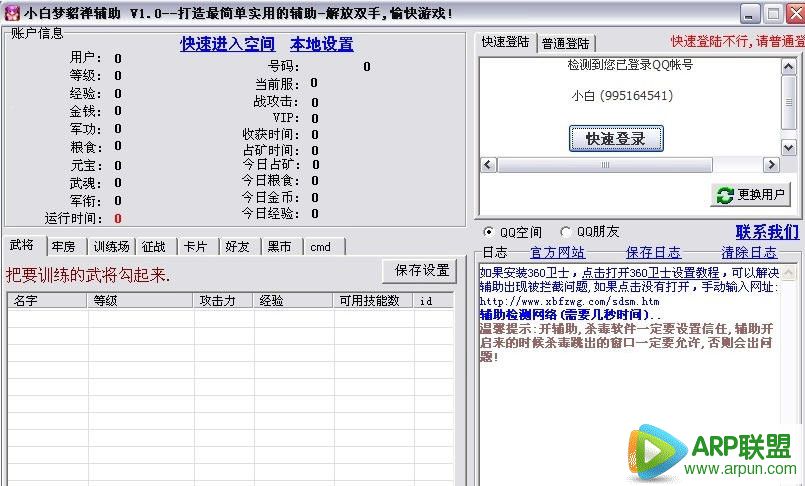Sort table by 攻击力 column header
Screen dimensions: 805x486
223,300
